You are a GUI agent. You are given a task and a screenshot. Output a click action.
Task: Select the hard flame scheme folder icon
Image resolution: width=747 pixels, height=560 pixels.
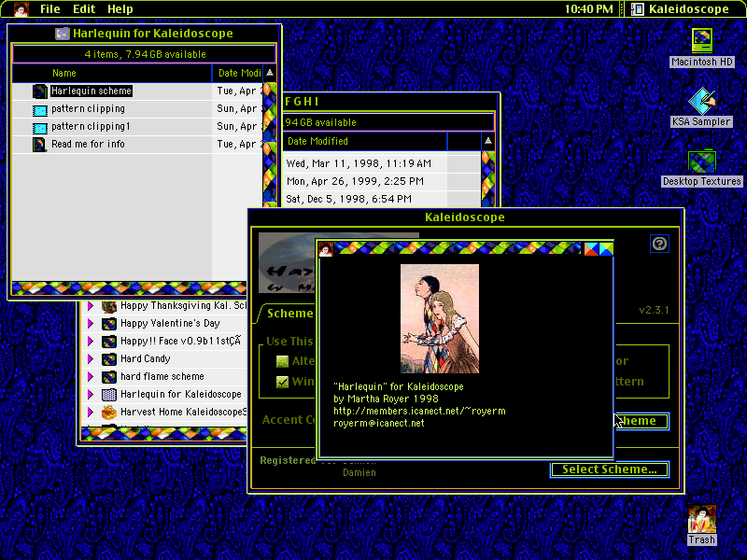pos(109,377)
